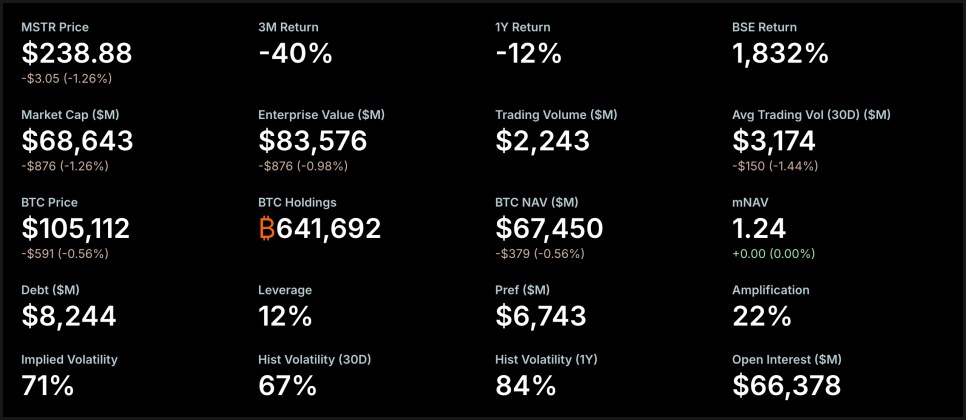Click the orange Bitcoin symbol icon

coord(267,229)
